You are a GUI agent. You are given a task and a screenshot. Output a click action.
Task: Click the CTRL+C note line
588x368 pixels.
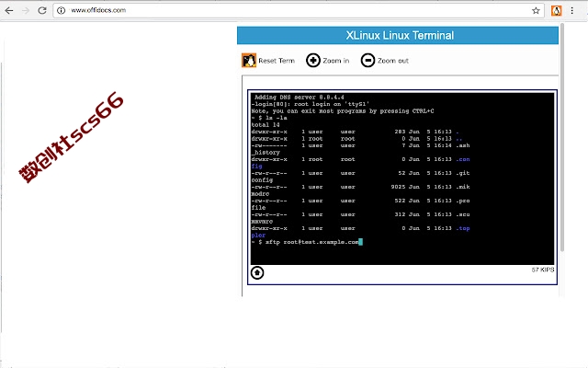(343, 111)
